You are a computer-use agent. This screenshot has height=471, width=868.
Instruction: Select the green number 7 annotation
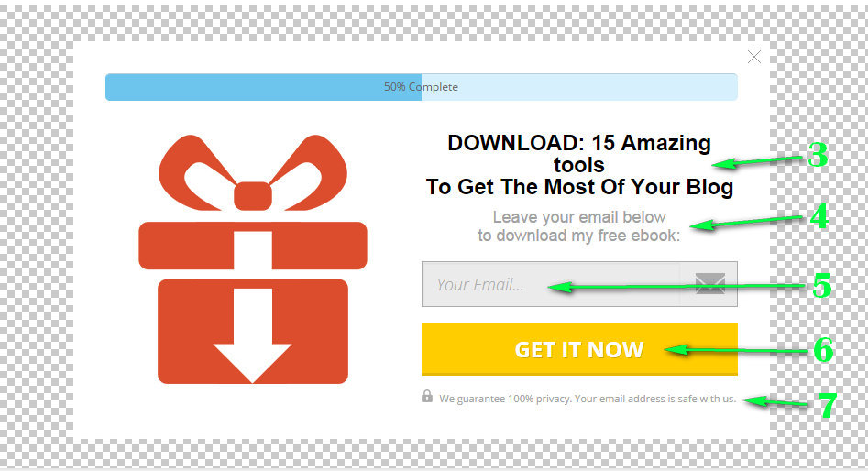click(x=827, y=406)
